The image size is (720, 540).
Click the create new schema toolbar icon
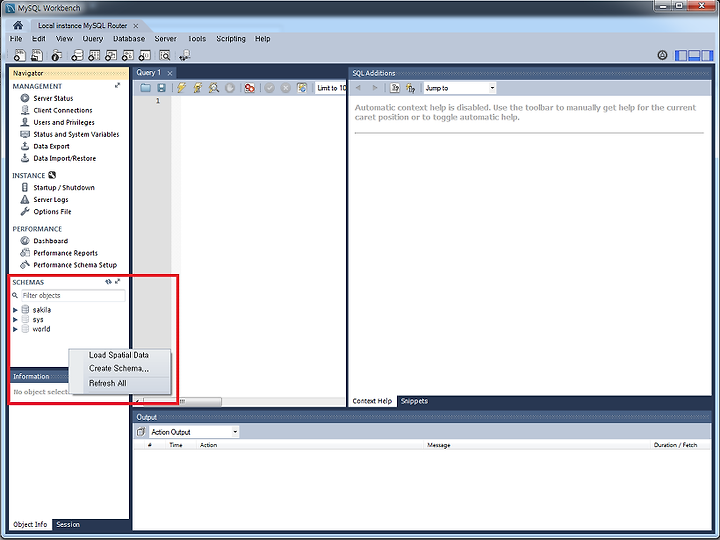click(x=77, y=56)
